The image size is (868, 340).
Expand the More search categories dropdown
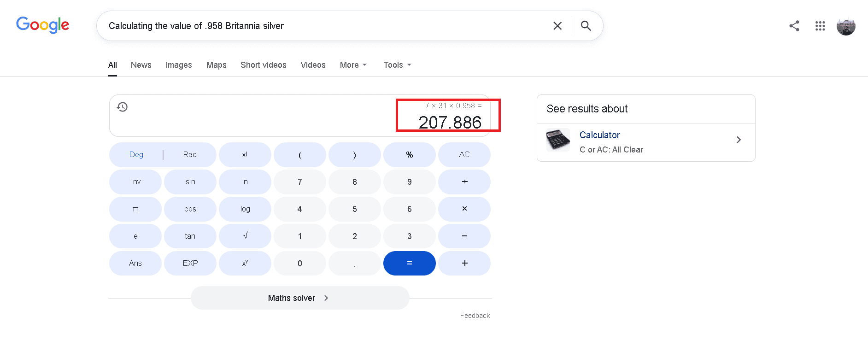point(353,65)
